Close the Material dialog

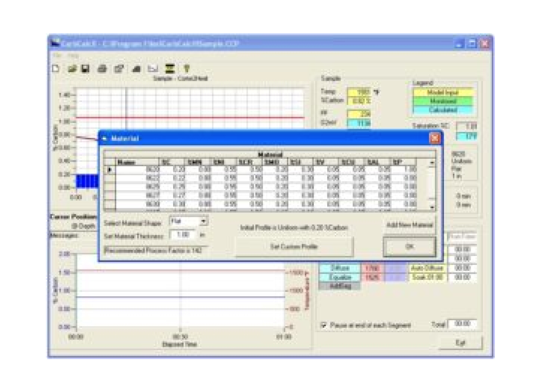pyautogui.click(x=435, y=138)
